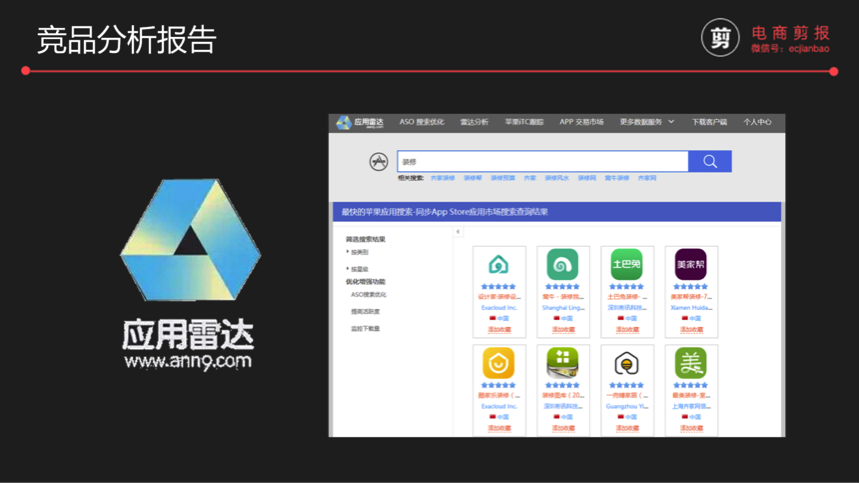
Task: Click star rating under 土巴兔 app
Action: pos(626,287)
